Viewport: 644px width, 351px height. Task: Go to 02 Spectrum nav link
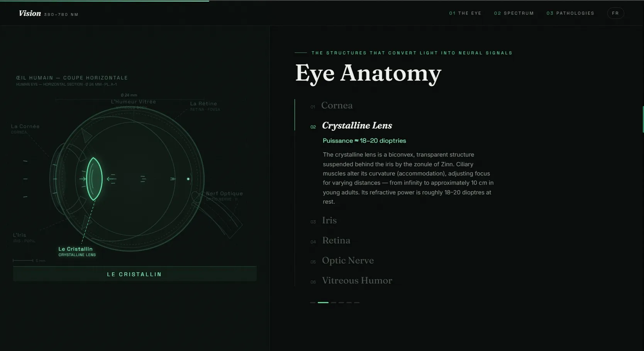(x=514, y=13)
